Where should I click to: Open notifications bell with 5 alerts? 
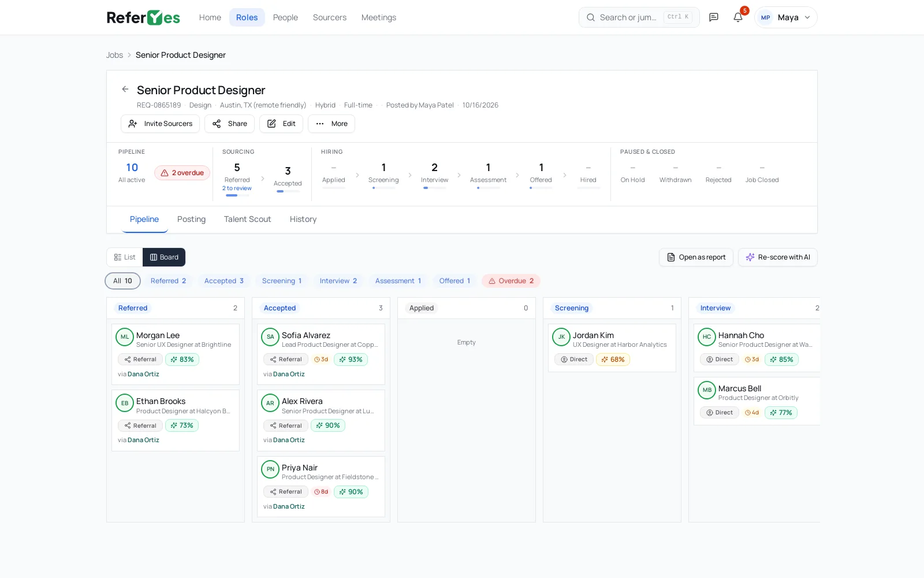point(738,17)
